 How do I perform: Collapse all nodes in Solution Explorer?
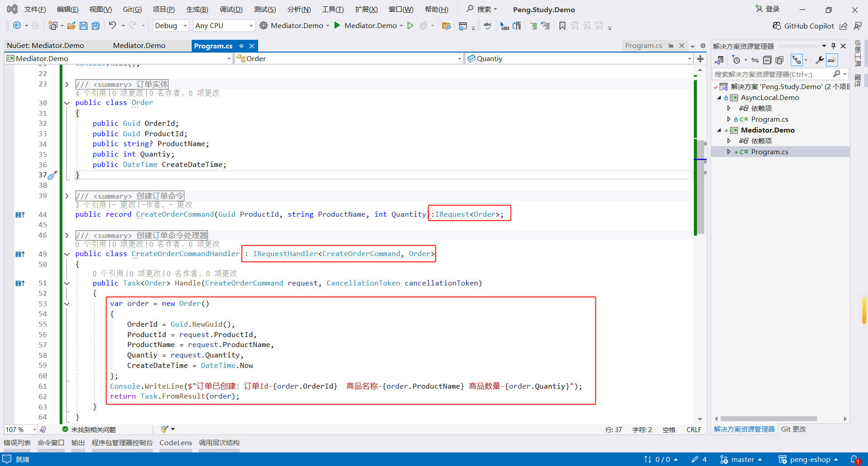pos(767,60)
